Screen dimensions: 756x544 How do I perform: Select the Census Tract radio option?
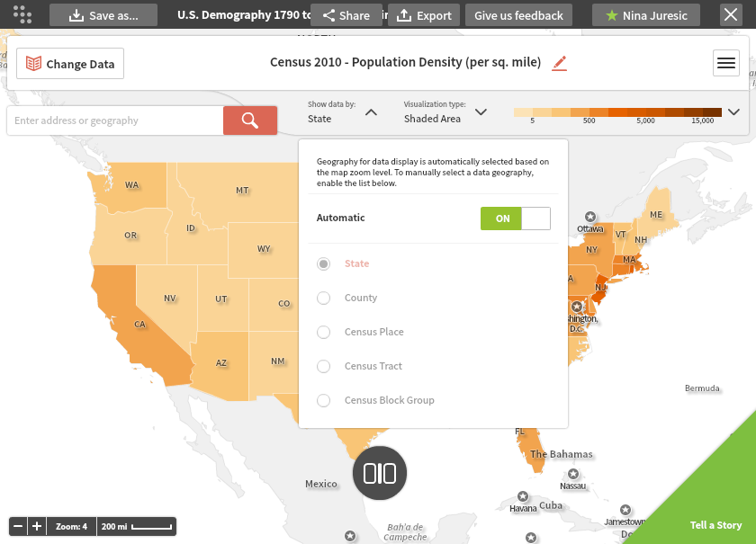[x=323, y=366]
